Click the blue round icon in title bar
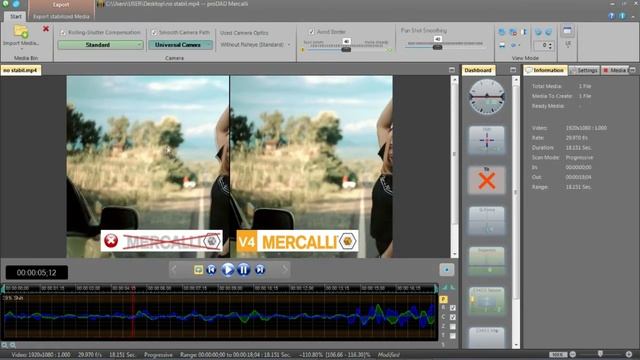Image resolution: width=640 pixels, height=360 pixels. tap(16, 4)
